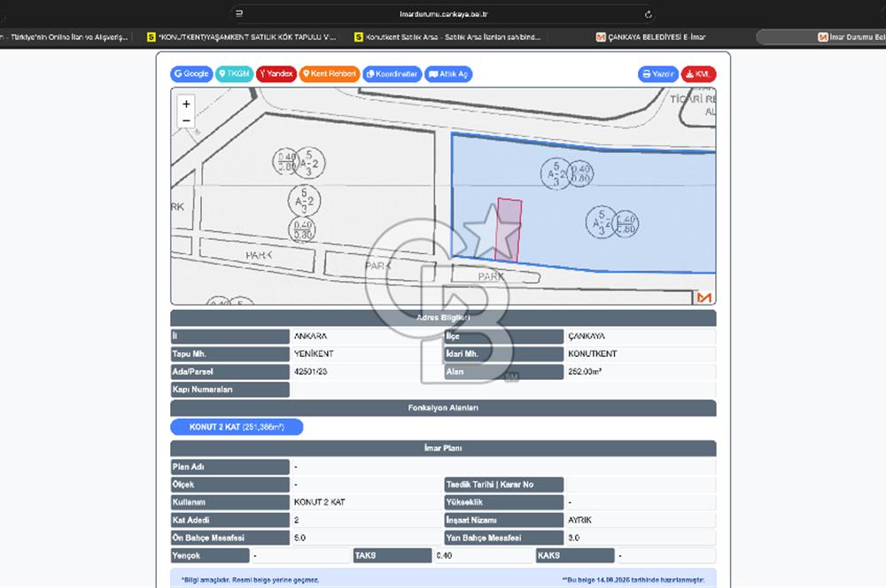Open the Kent Rehberi button

[x=330, y=74]
